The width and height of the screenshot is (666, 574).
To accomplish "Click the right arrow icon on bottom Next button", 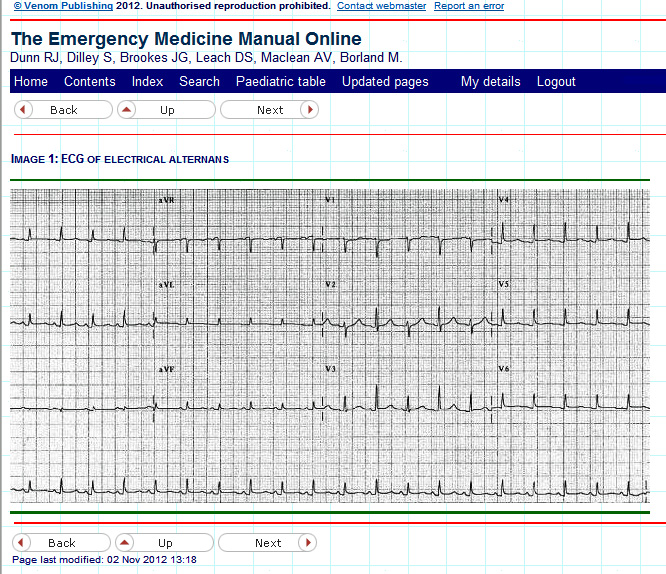I will point(308,543).
